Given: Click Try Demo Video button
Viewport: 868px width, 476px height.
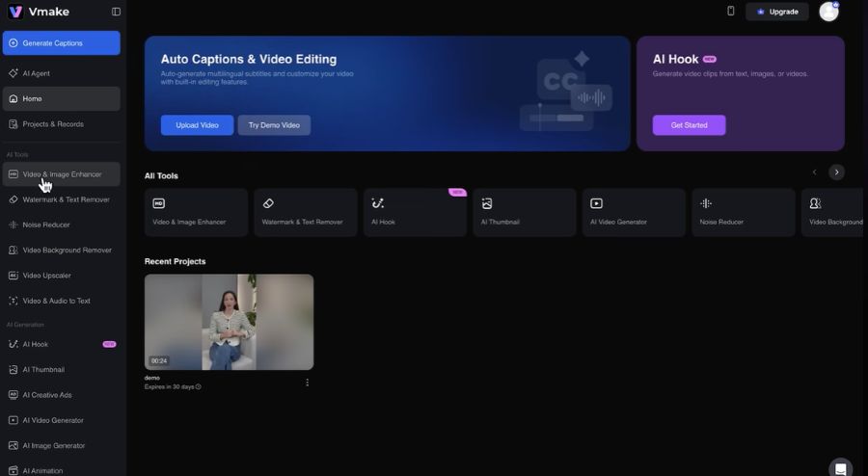Looking at the screenshot, I should coord(274,125).
